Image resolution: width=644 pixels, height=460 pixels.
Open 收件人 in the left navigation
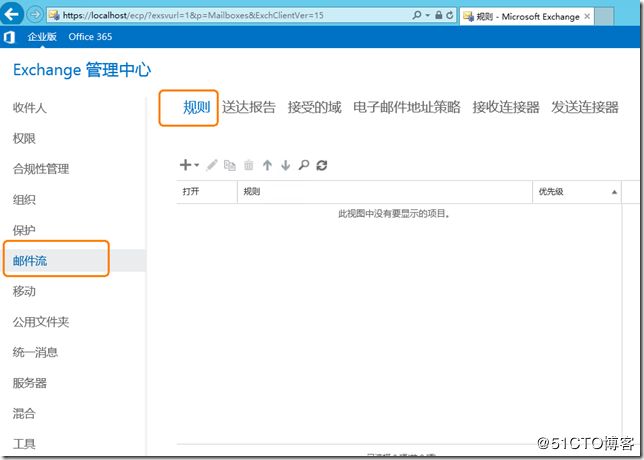click(x=30, y=108)
